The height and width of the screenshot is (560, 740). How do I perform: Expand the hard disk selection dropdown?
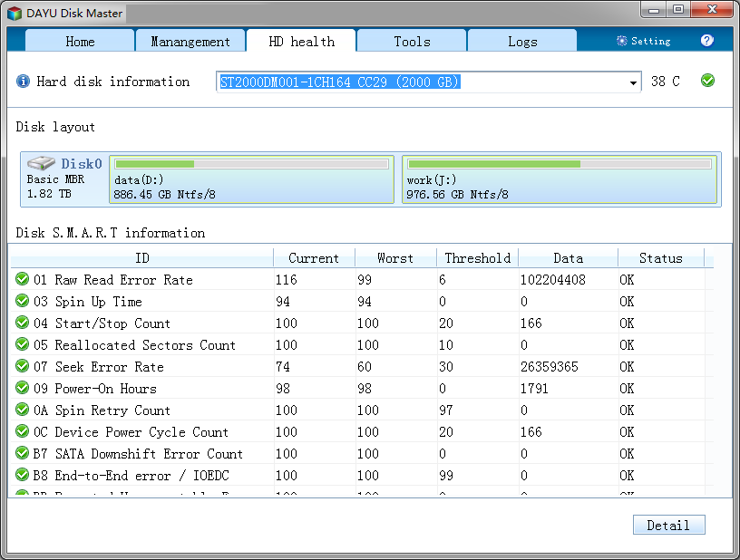click(633, 82)
